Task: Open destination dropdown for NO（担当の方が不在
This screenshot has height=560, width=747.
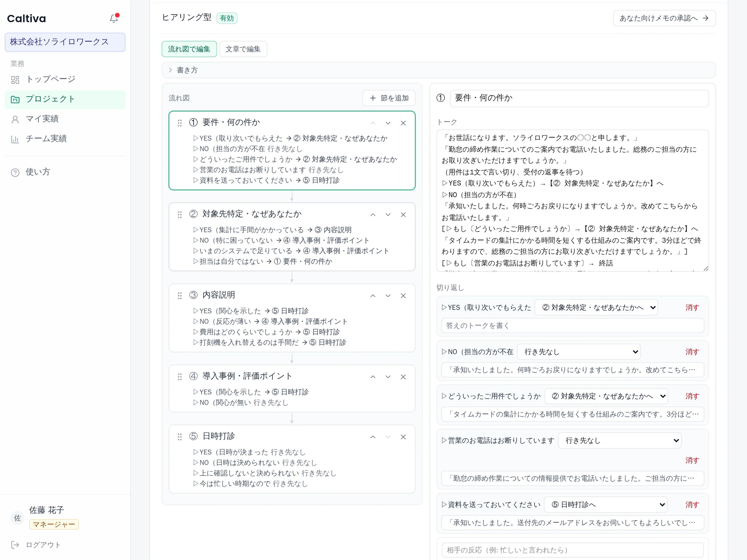Action: tap(579, 352)
